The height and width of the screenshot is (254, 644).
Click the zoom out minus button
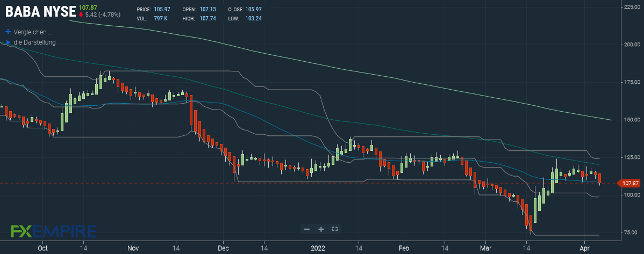tap(307, 229)
